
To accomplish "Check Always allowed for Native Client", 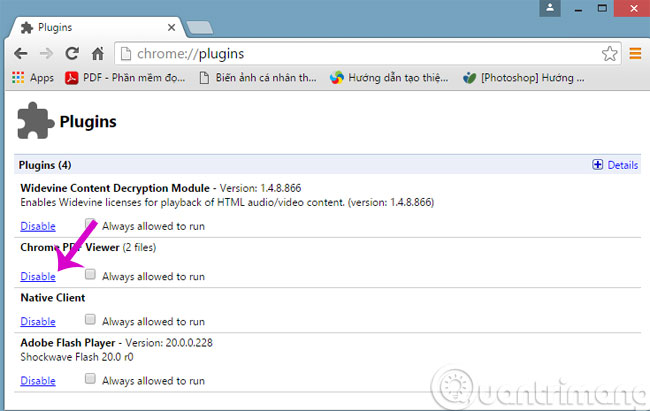I will point(90,319).
